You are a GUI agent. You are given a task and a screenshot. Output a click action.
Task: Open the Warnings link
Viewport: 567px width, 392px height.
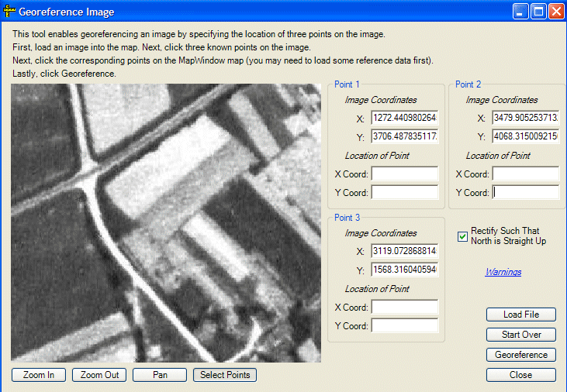pyautogui.click(x=503, y=272)
